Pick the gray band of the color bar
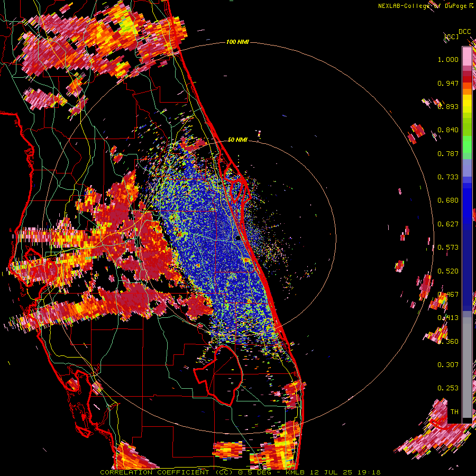 coord(467,368)
